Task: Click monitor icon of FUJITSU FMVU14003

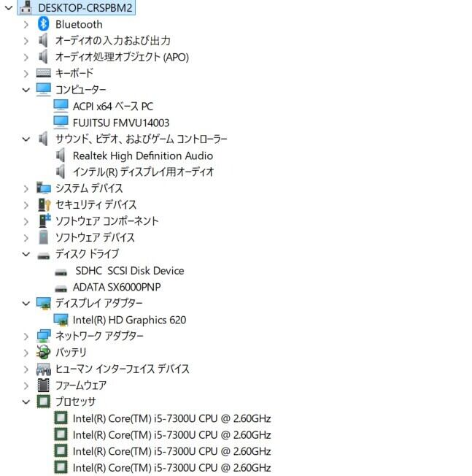Action: pyautogui.click(x=61, y=123)
